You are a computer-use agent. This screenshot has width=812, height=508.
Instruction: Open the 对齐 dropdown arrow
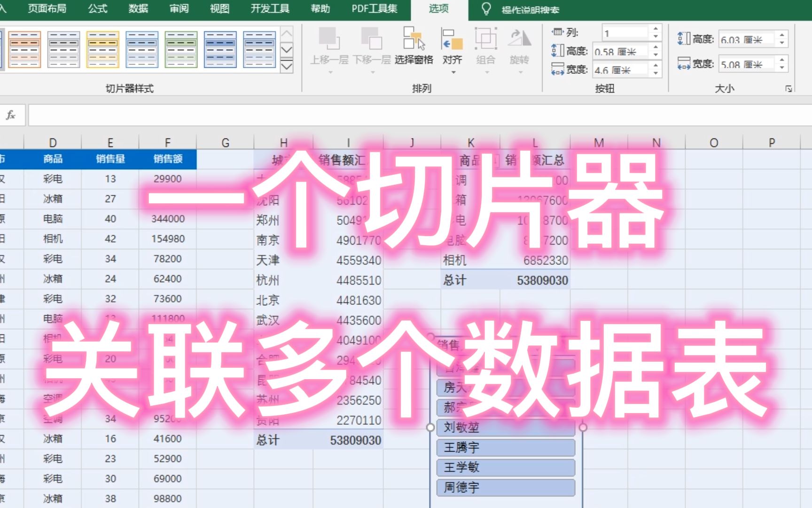453,71
